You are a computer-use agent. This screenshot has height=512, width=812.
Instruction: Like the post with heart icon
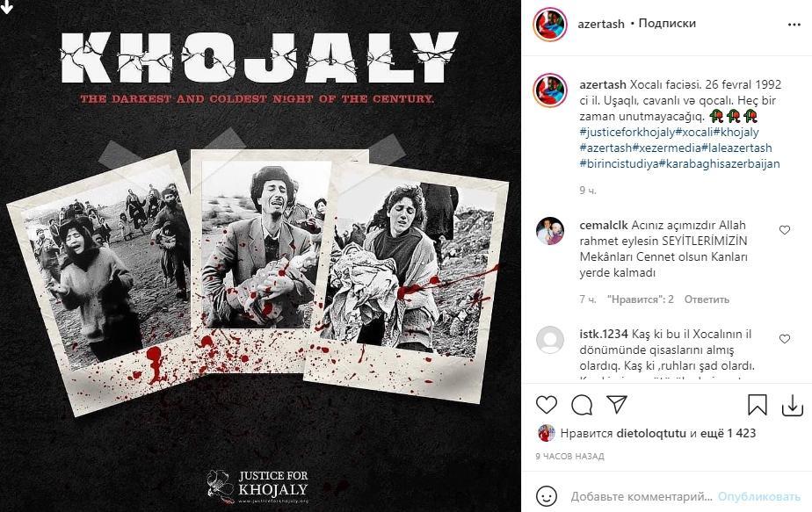pyautogui.click(x=547, y=404)
